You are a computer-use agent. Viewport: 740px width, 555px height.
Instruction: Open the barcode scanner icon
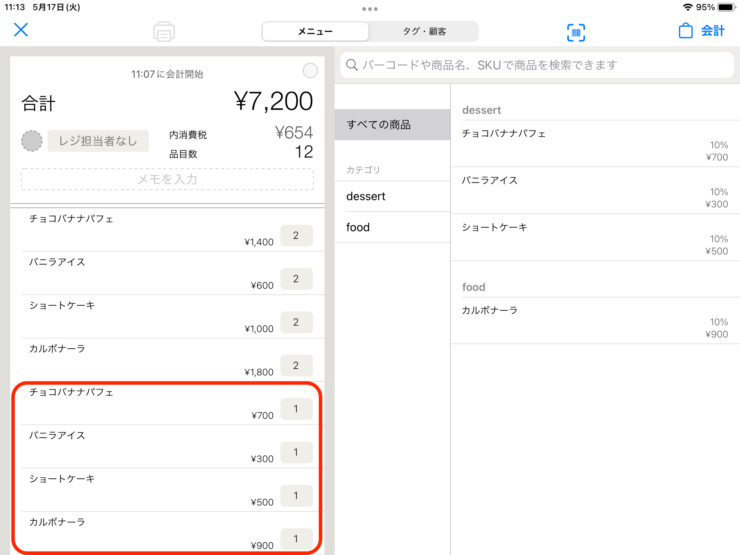pos(576,33)
